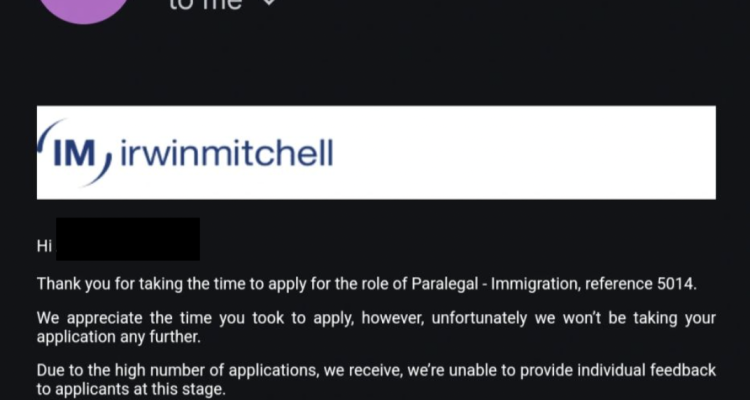Tap the purple sender avatar circle
Screen dimensions: 750x400
click(x=84, y=9)
